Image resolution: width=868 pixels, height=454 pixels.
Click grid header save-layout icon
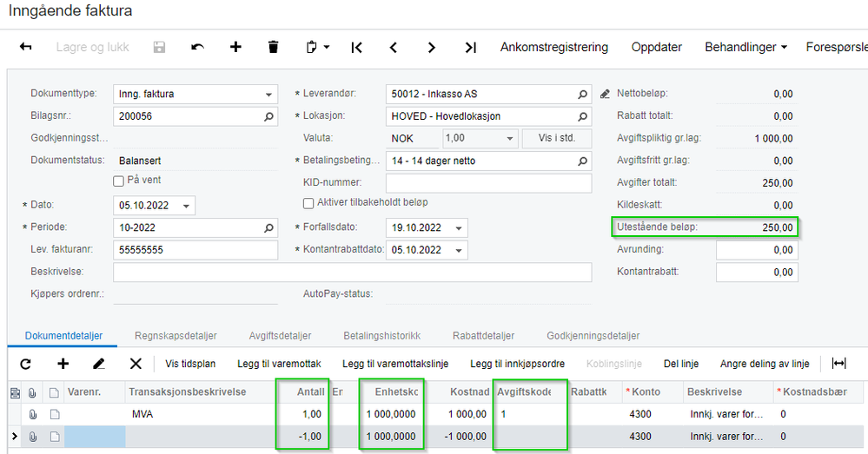pos(16,392)
